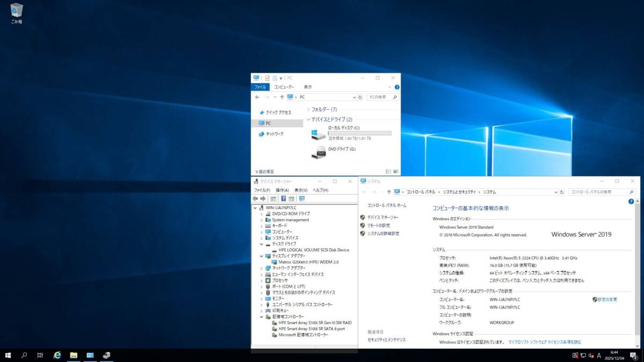
Task: Select the DVD Drive (G:) icon
Action: (x=318, y=153)
